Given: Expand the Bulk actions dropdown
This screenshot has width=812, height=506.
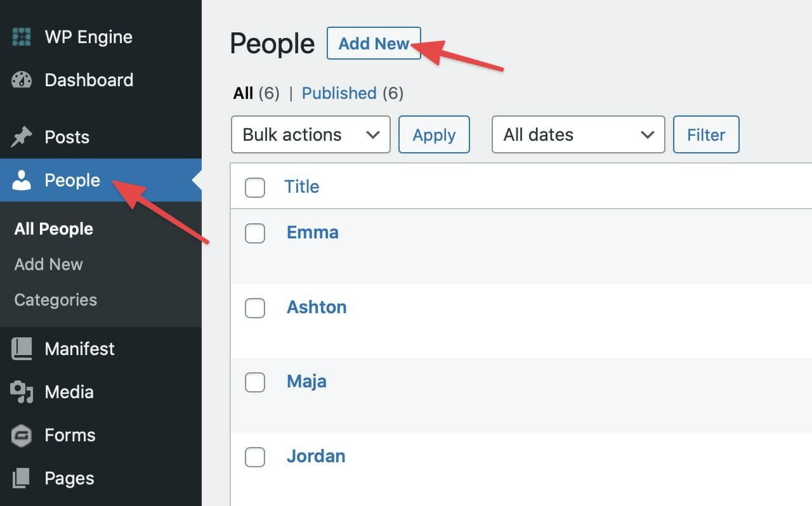Looking at the screenshot, I should point(311,134).
